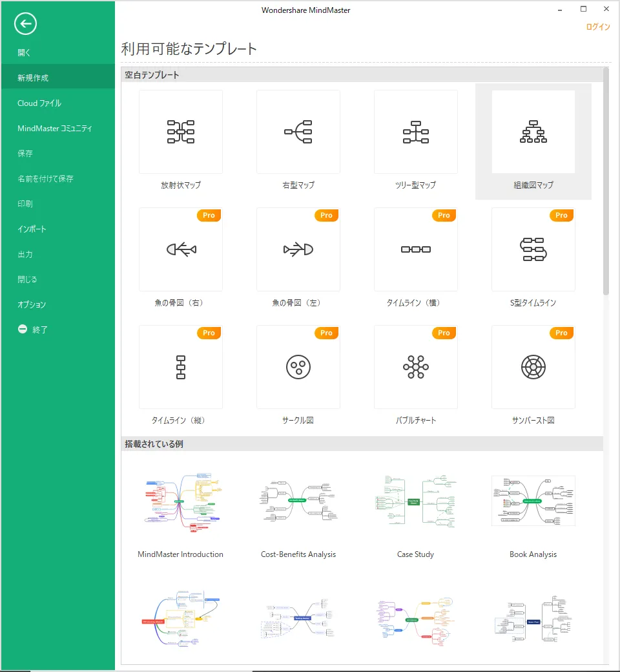Click the 終了 exit icon in sidebar
Screen dimensions: 620x672
point(23,329)
